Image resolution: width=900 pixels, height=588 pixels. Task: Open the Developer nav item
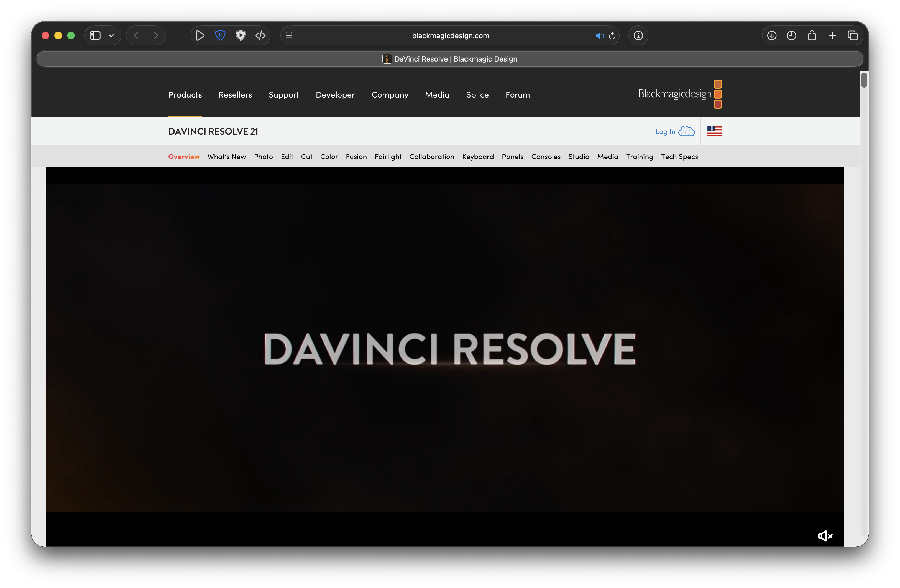pyautogui.click(x=335, y=95)
